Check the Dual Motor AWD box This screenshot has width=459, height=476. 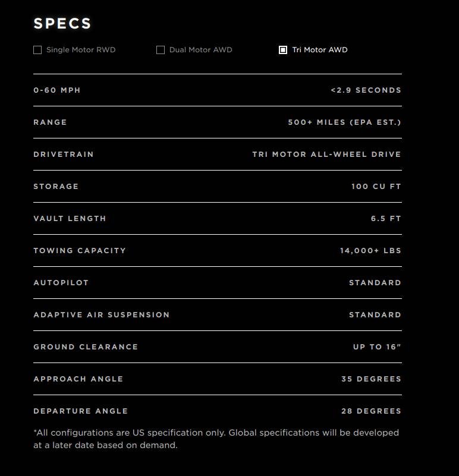[x=161, y=50]
